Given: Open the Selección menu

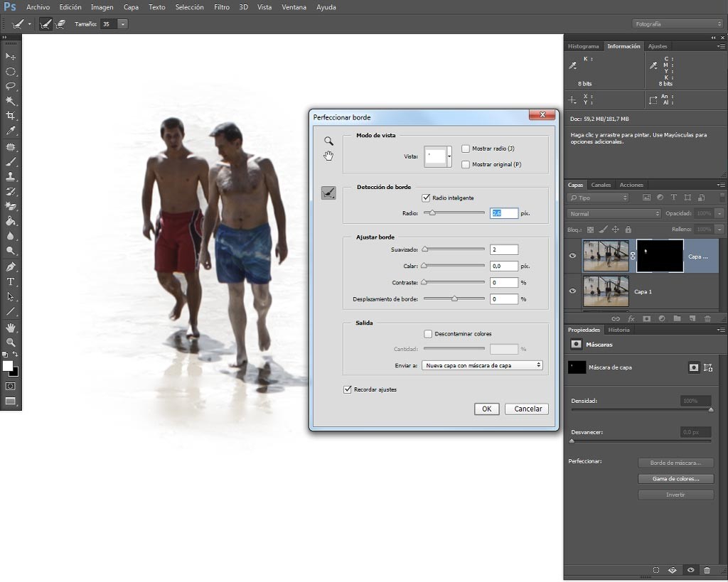Looking at the screenshot, I should [189, 7].
